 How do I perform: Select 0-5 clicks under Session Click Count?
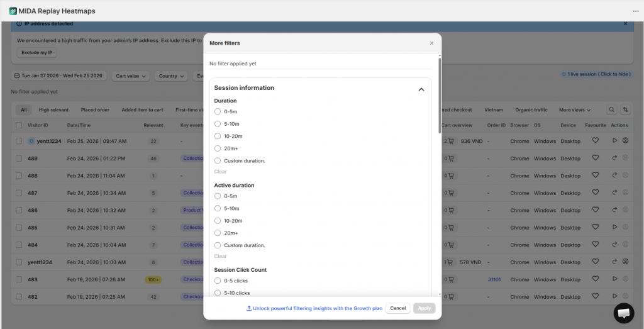218,281
